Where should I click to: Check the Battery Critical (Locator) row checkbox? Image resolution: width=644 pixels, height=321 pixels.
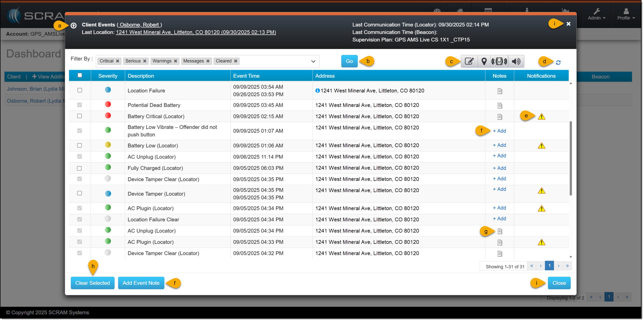[79, 116]
